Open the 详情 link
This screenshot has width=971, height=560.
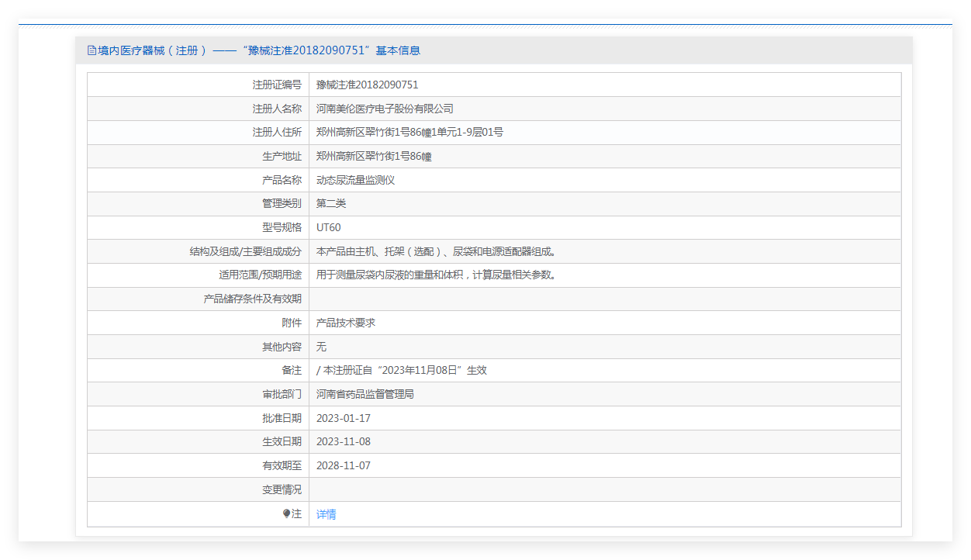pyautogui.click(x=326, y=514)
